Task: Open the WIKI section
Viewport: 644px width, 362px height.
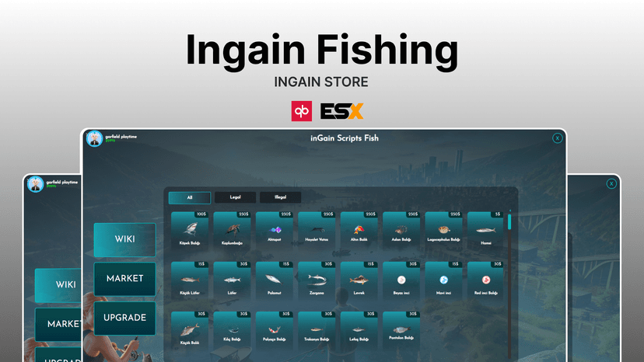Action: (x=125, y=240)
